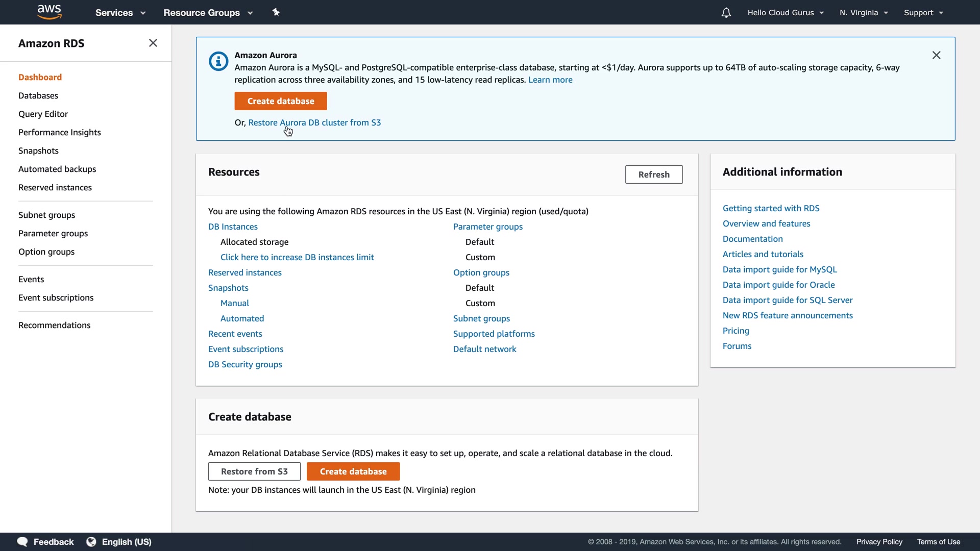Open Databases in the sidebar
The image size is (980, 551).
pos(38,95)
